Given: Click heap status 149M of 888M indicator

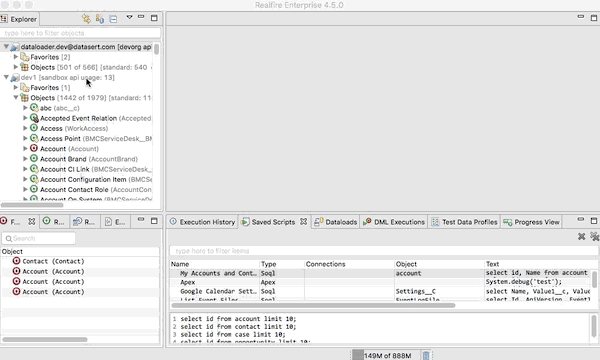Looking at the screenshot, I should point(385,355).
